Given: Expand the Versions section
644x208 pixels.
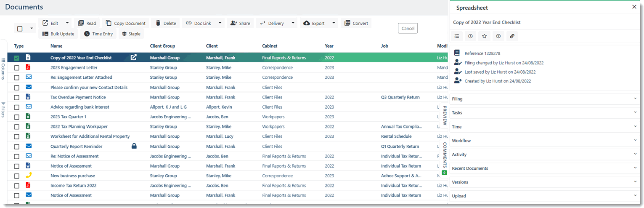Looking at the screenshot, I should click(544, 182).
